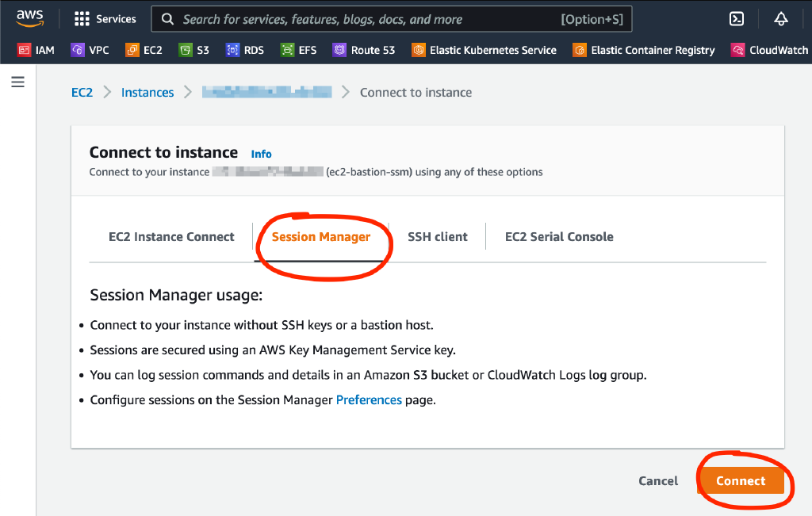Expand the left sidebar hamburger menu

(x=17, y=82)
